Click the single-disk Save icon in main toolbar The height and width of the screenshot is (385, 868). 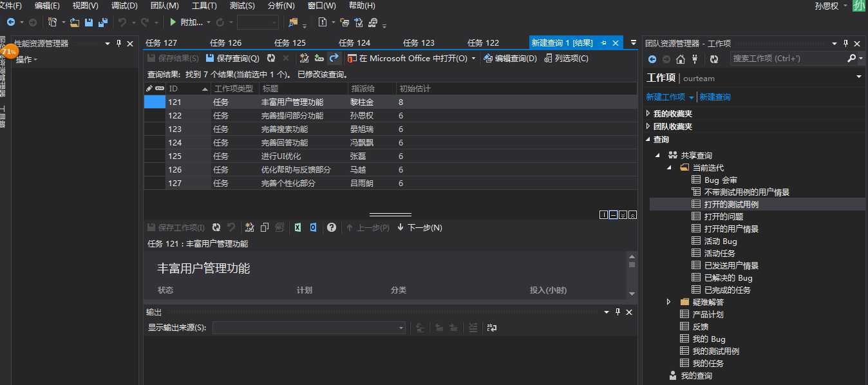pos(89,23)
